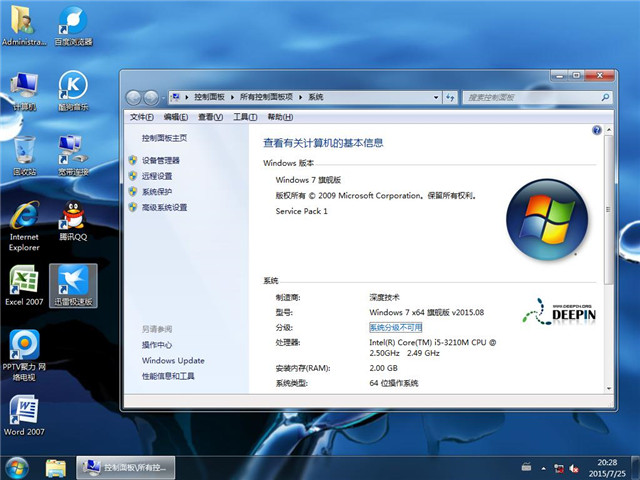This screenshot has width=640, height=480.
Task: Open the Excel 2007 desktop icon
Action: click(24, 283)
